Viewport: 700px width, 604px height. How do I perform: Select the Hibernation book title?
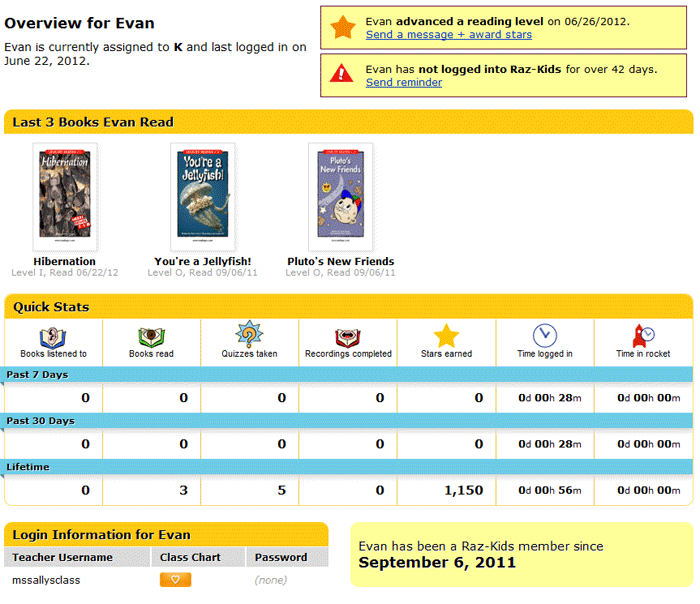(65, 261)
